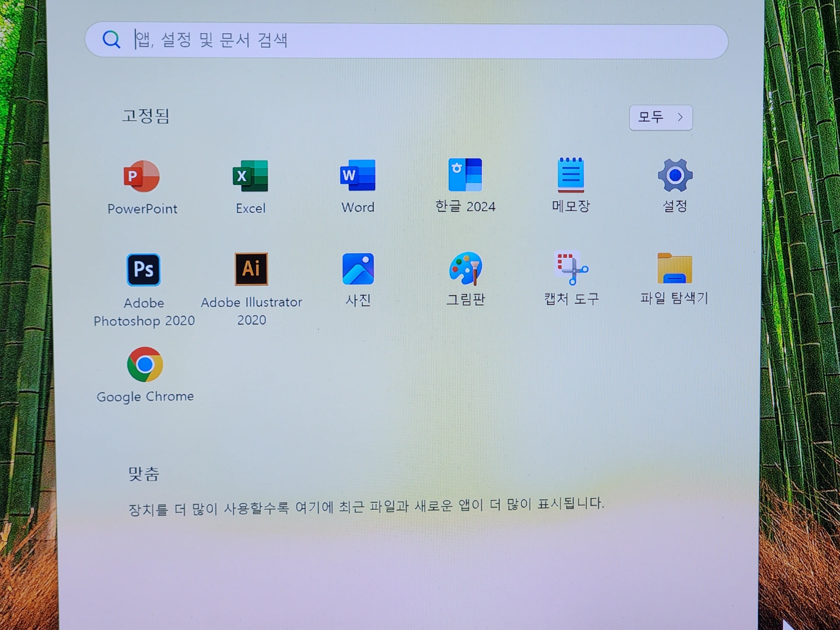
Task: Click the magnifier search icon
Action: click(111, 40)
